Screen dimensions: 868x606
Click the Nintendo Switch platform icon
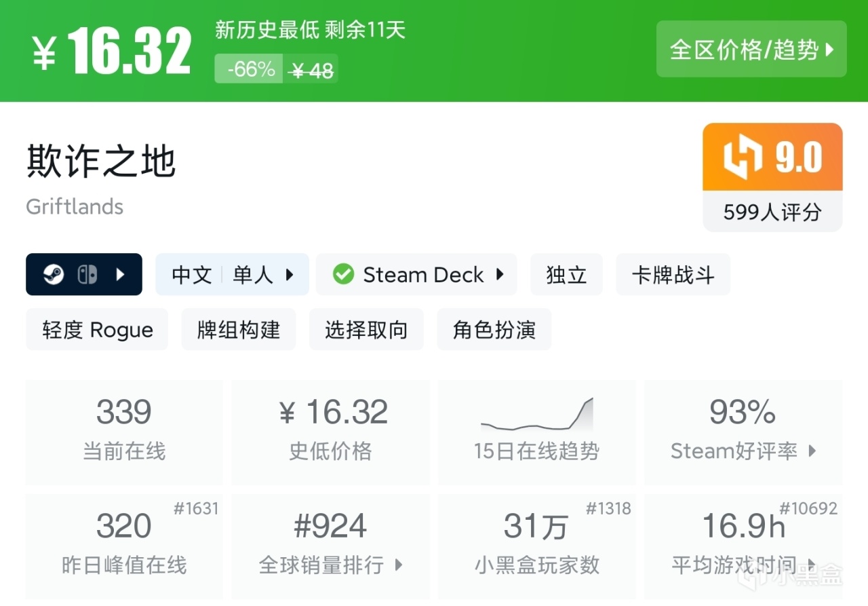(x=87, y=275)
